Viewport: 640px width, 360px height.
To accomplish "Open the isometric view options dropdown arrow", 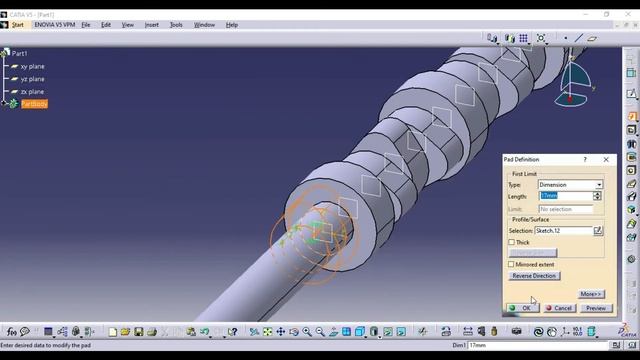I will tap(365, 336).
